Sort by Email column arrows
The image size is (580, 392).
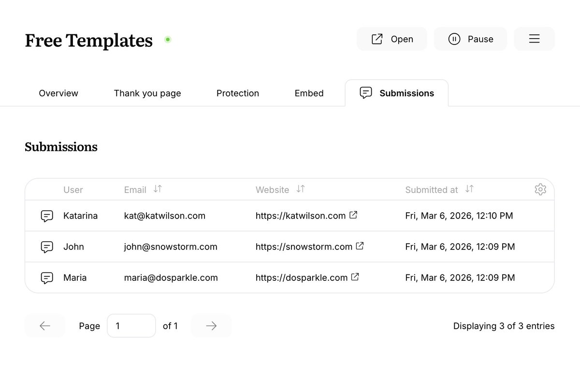point(158,189)
